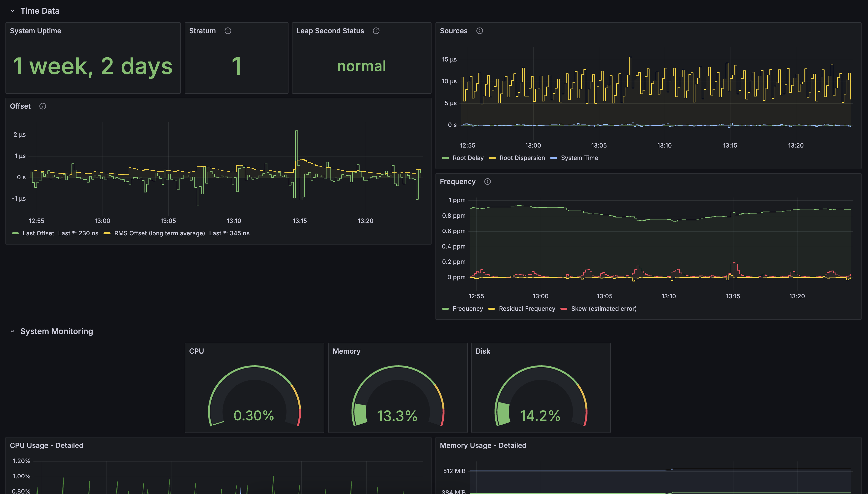Click red Skew legend color swatch
This screenshot has height=494, width=868.
coord(564,309)
